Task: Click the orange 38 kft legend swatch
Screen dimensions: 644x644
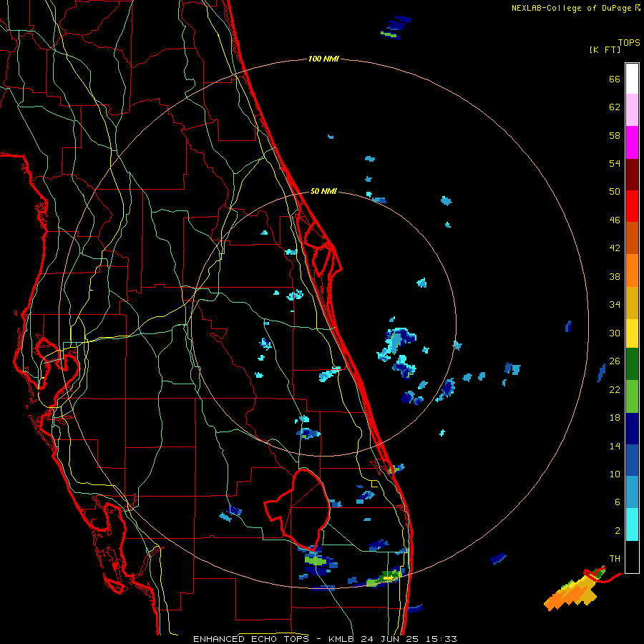Action: point(632,270)
